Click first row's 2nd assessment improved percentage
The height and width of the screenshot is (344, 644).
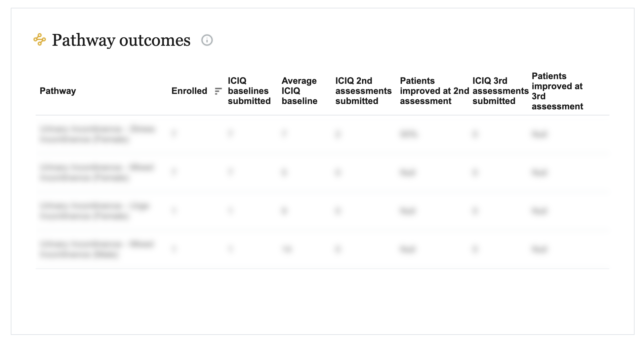point(409,134)
